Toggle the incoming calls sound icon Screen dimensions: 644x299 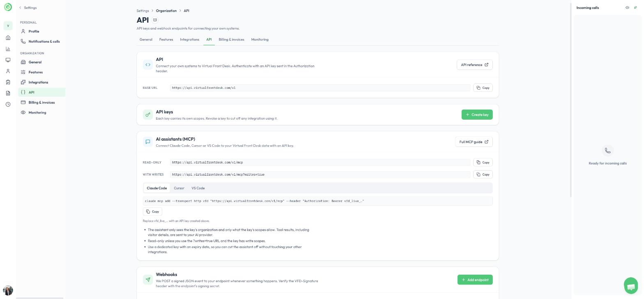pos(627,8)
